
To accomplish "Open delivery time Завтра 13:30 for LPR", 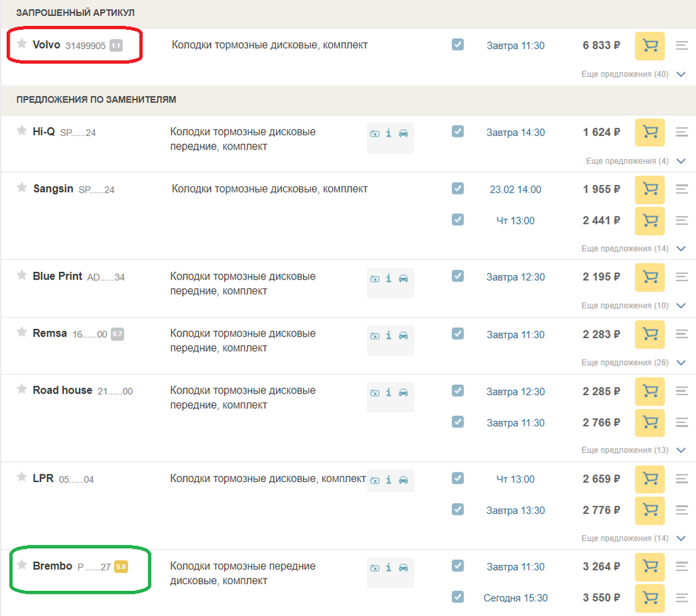I will click(515, 511).
